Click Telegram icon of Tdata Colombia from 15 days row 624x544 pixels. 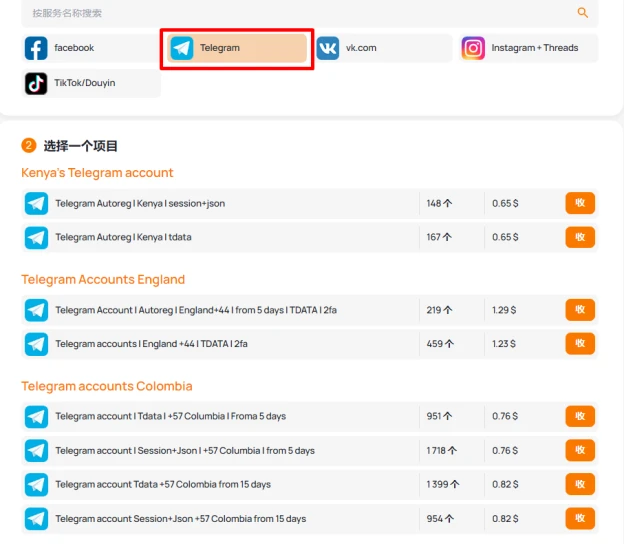[x=36, y=485]
